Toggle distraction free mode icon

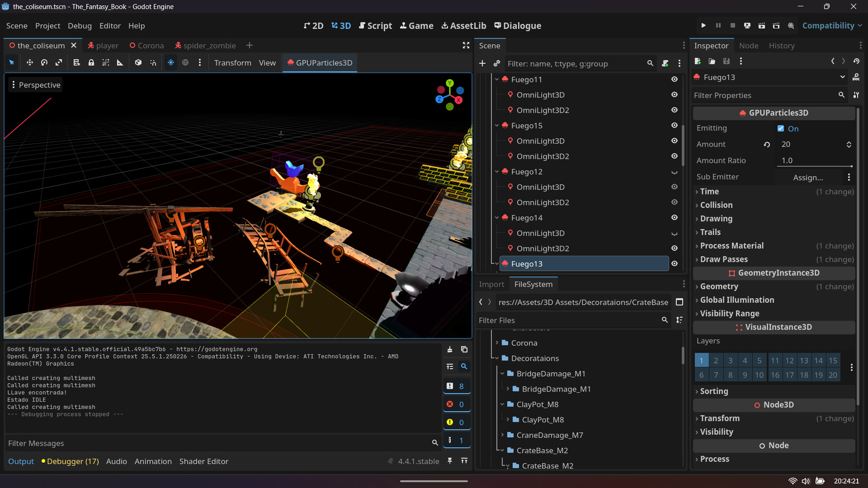pyautogui.click(x=466, y=45)
